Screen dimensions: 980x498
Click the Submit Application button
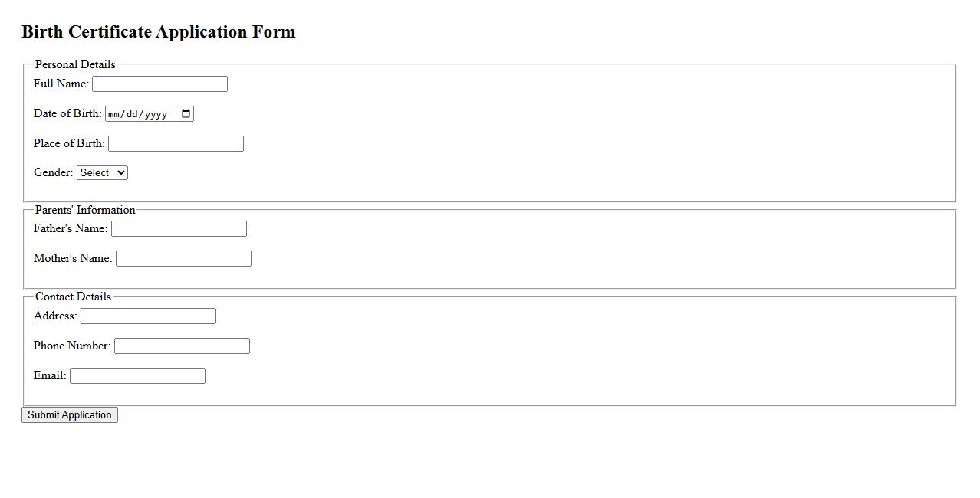70,415
